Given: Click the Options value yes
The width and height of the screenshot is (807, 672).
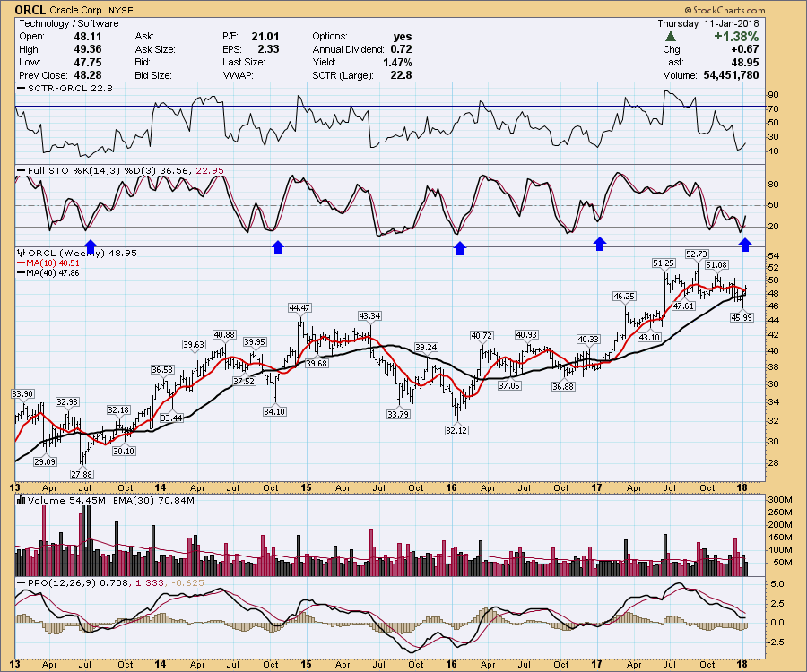Looking at the screenshot, I should pyautogui.click(x=403, y=37).
